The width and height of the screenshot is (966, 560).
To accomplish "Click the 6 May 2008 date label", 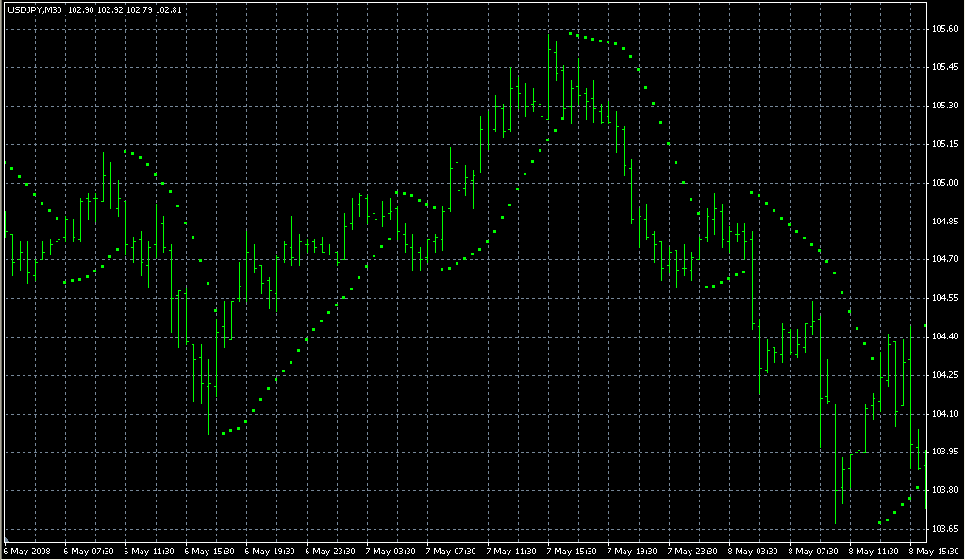I will tap(28, 551).
